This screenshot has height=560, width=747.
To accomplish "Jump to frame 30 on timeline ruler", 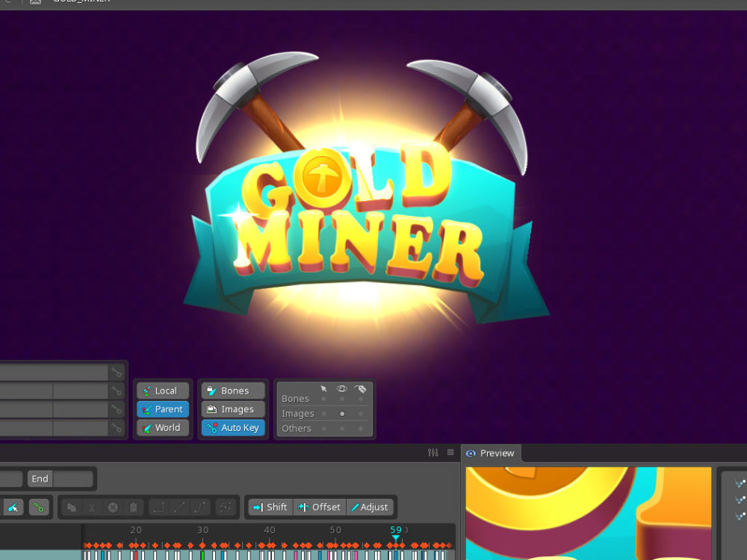I will click(x=203, y=530).
